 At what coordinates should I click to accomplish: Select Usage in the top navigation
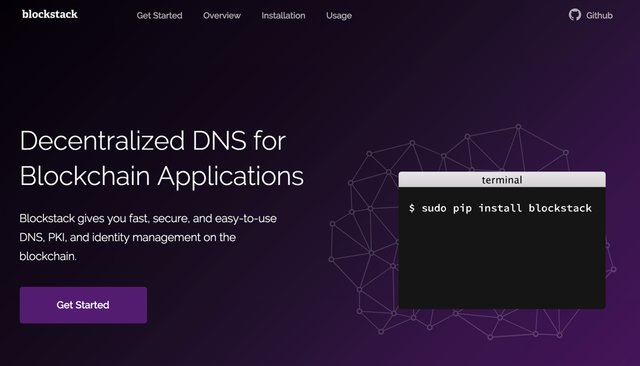click(x=339, y=16)
